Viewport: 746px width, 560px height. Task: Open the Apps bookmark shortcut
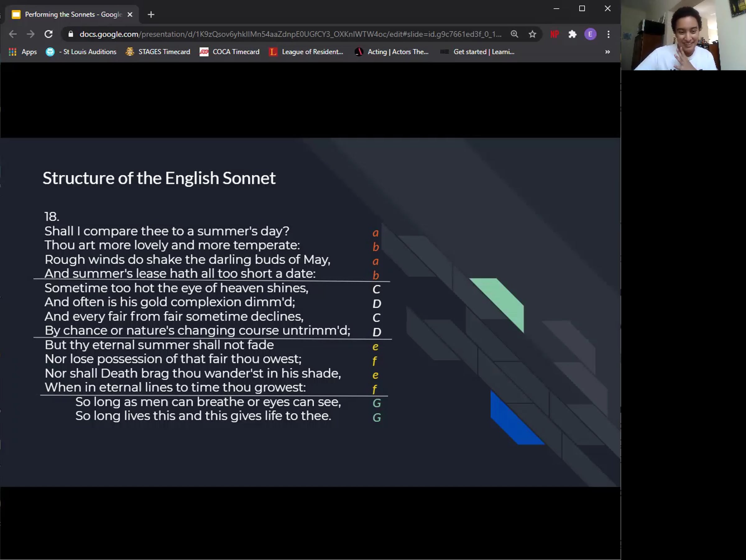coord(23,52)
